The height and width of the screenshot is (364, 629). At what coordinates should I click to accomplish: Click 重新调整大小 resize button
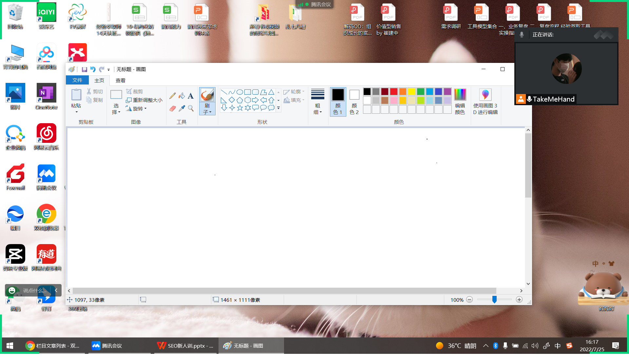coord(144,100)
